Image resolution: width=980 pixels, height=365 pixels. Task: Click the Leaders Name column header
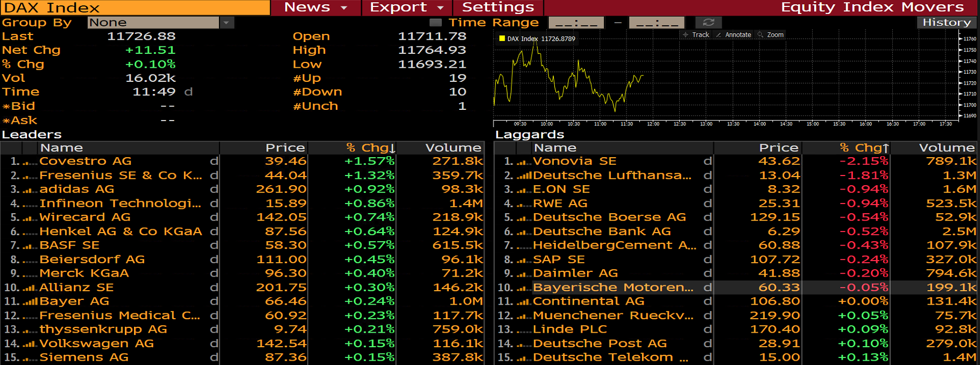(x=129, y=148)
